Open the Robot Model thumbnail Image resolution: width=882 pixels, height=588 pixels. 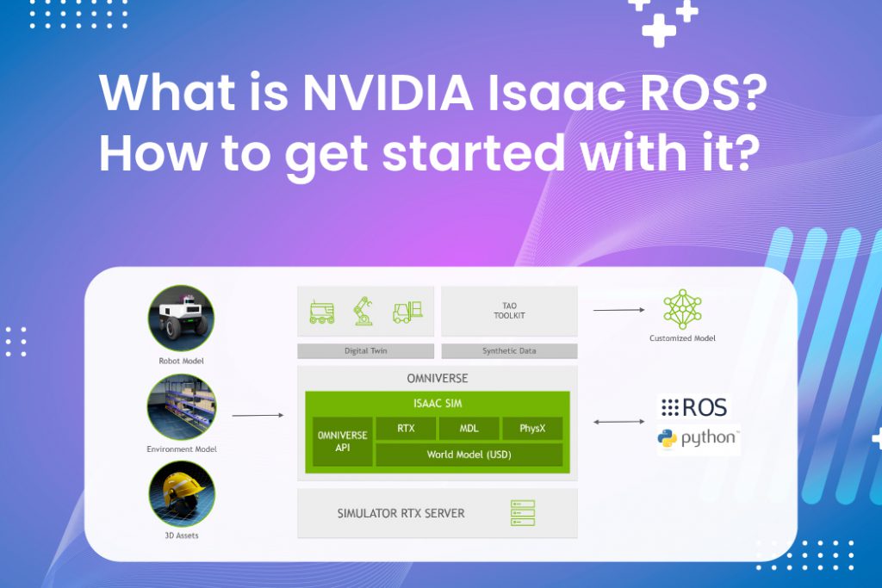(x=181, y=319)
